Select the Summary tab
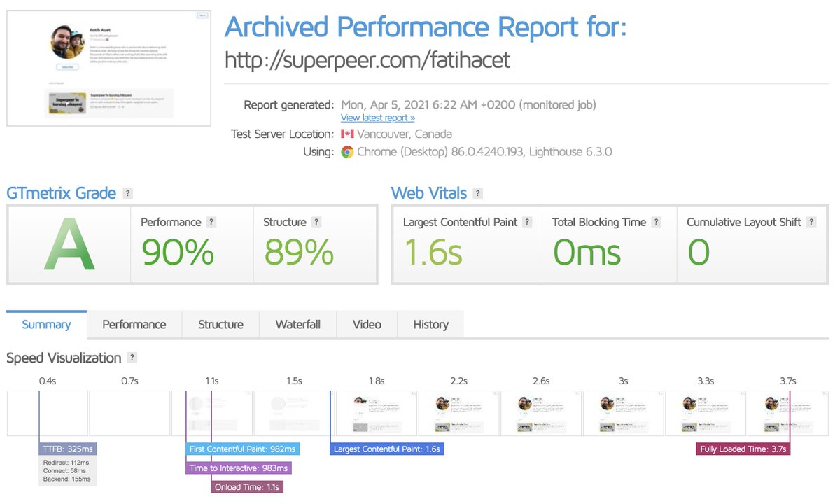 (x=46, y=325)
